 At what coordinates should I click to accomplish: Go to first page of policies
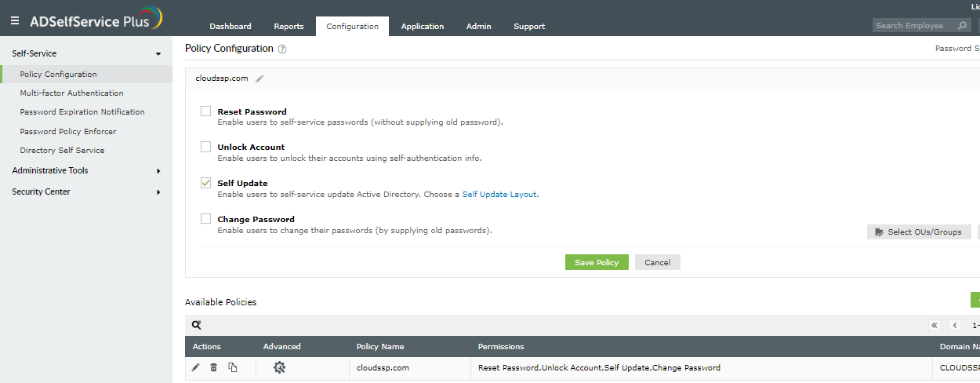pos(935,325)
